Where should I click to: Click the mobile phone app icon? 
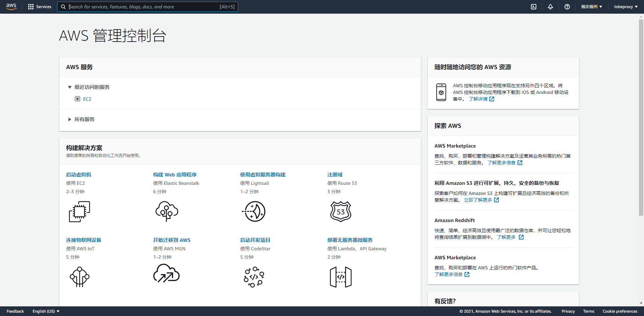click(x=441, y=92)
